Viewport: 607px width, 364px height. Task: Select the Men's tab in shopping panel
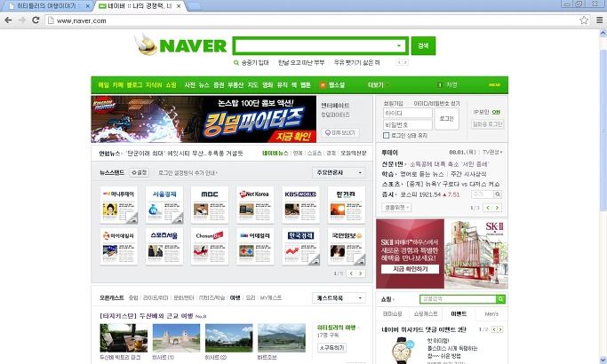click(491, 313)
